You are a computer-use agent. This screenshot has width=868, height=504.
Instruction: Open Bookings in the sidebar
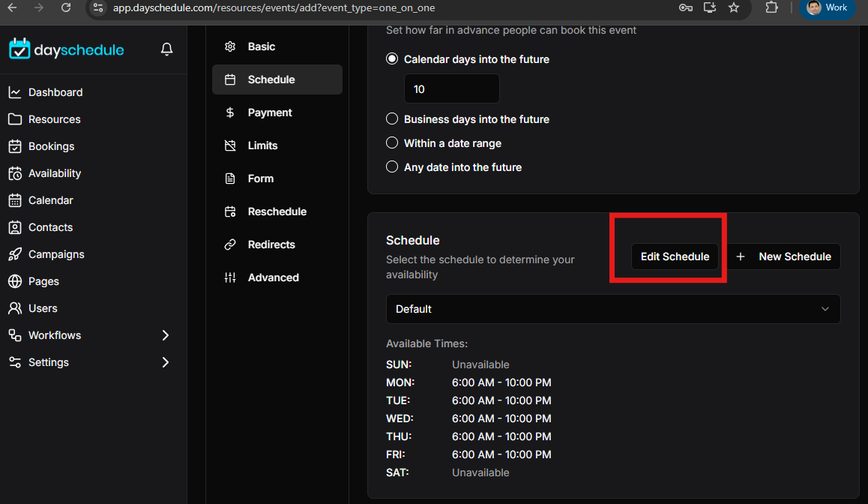52,146
